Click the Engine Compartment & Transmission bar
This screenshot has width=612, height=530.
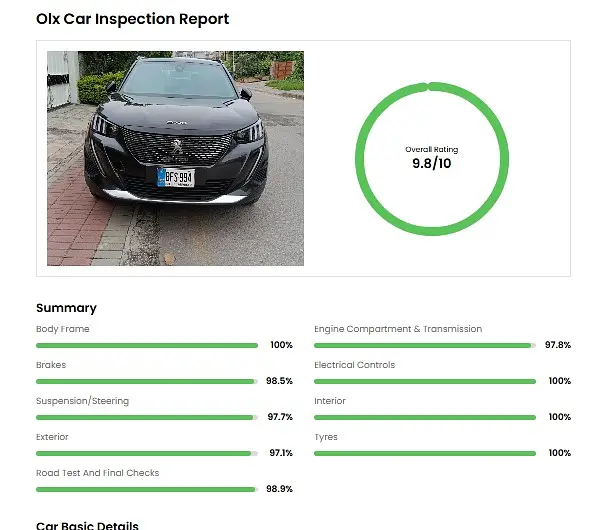pos(424,345)
